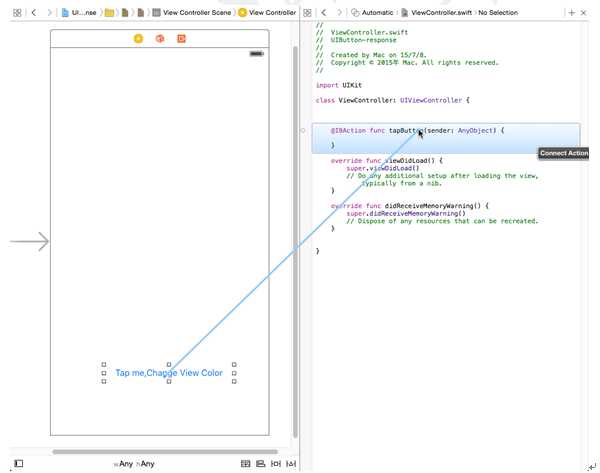Image resolution: width=600 pixels, height=473 pixels.
Task: Click the initial view controller entry arrow
Action: [29, 241]
